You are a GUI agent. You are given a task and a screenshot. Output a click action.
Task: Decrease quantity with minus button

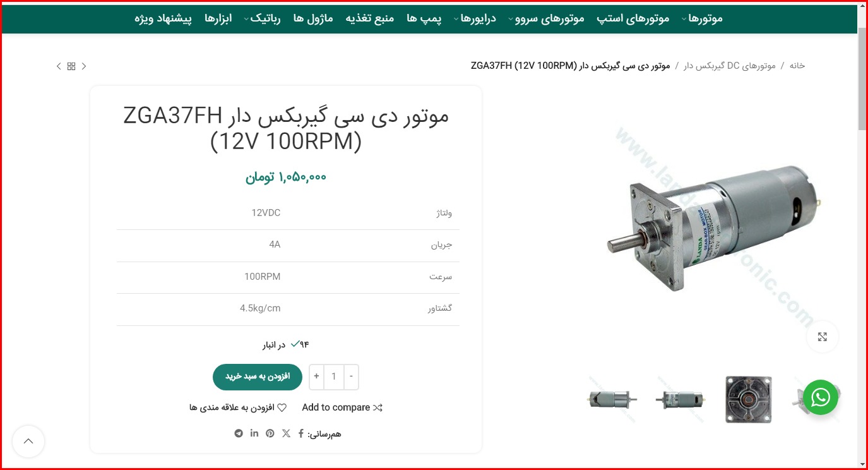point(351,377)
